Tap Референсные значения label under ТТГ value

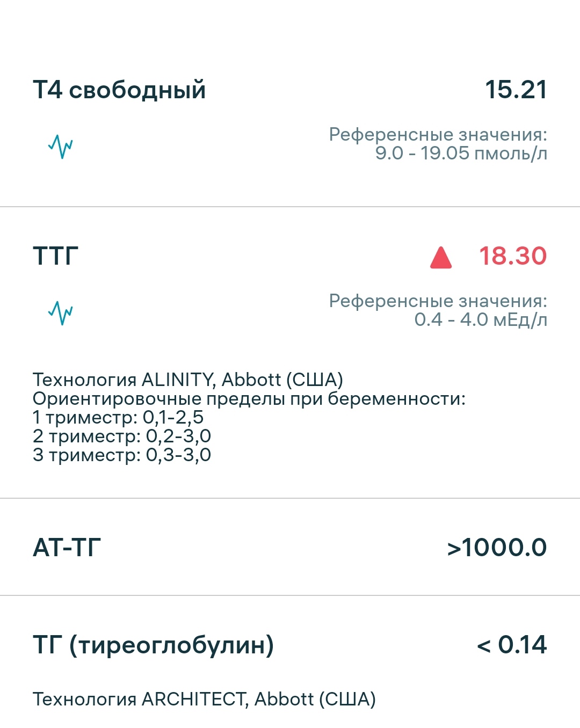click(x=438, y=301)
